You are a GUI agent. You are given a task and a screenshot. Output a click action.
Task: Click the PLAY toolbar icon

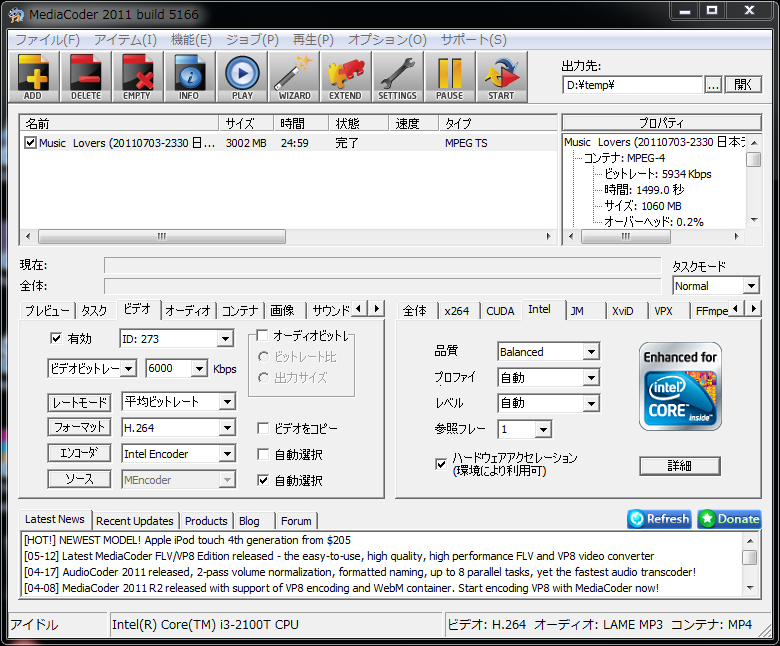click(242, 77)
